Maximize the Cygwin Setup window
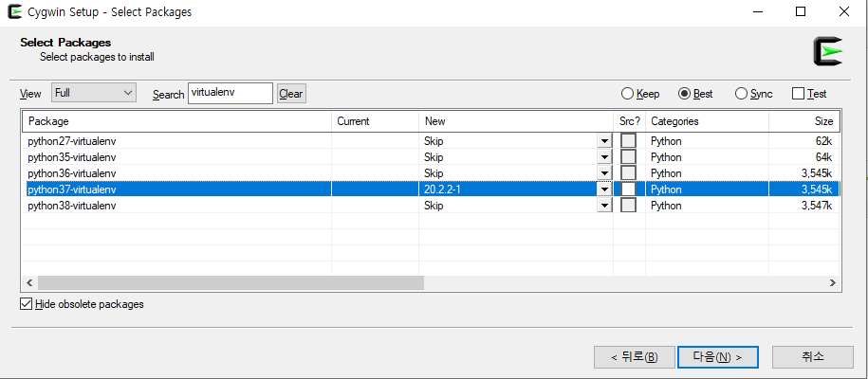 click(x=801, y=11)
